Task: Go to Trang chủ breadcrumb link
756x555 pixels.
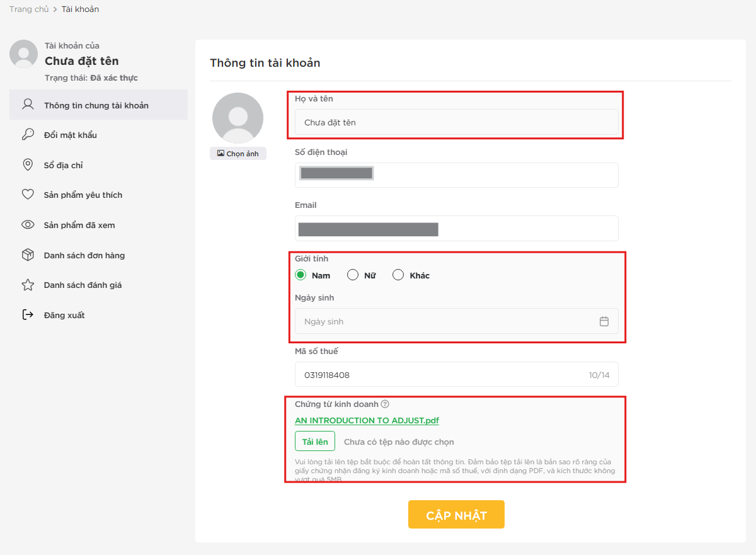Action: coord(29,9)
